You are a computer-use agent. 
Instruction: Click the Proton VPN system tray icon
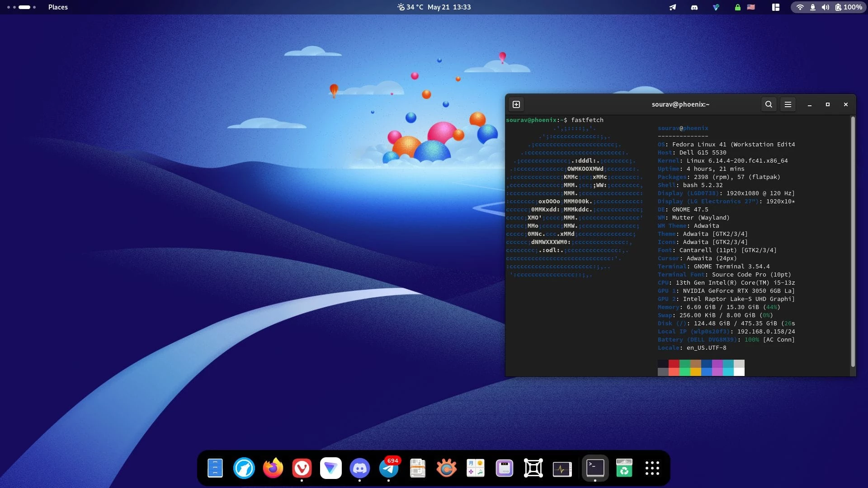[716, 7]
